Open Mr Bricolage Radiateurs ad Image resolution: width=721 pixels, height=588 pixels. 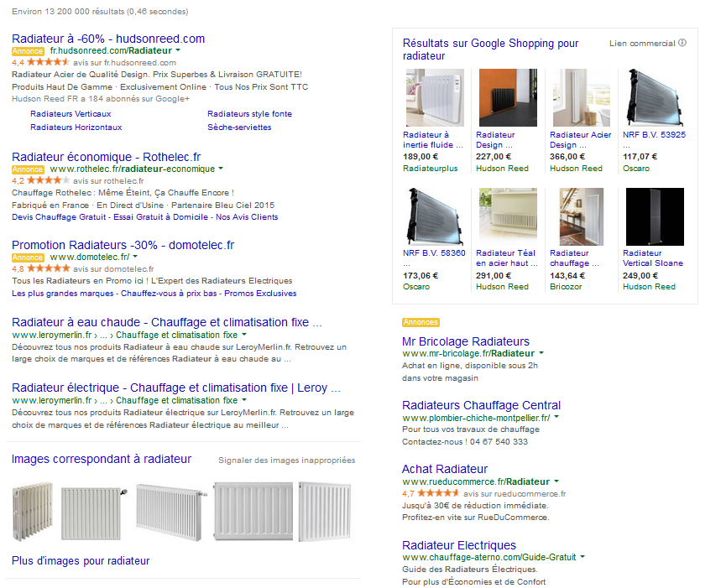coord(465,341)
